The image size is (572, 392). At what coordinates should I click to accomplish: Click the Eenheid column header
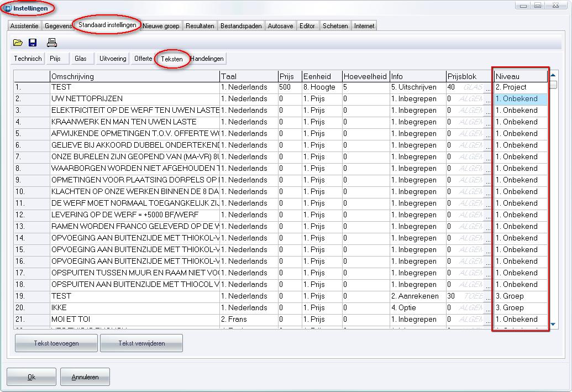click(x=322, y=76)
